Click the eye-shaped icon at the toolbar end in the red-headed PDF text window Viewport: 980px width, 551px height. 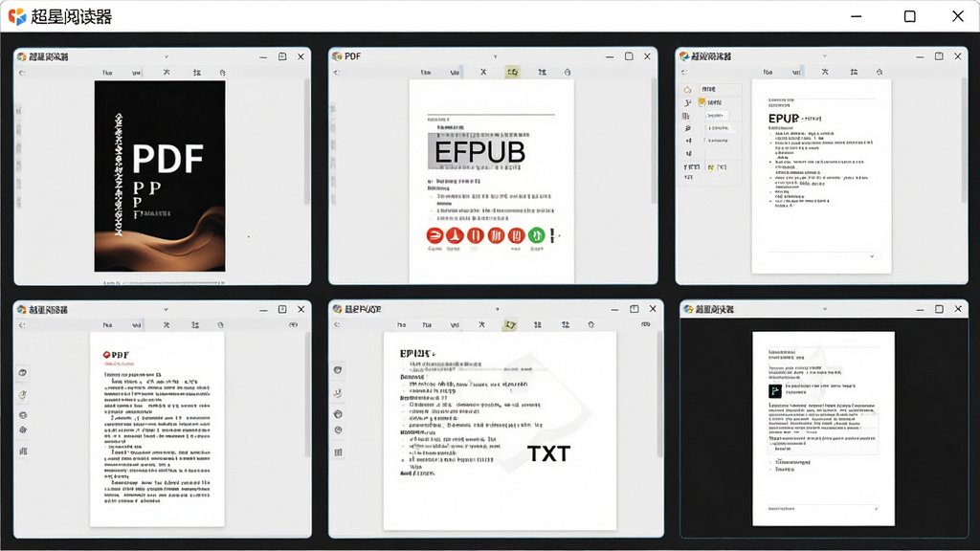(293, 325)
